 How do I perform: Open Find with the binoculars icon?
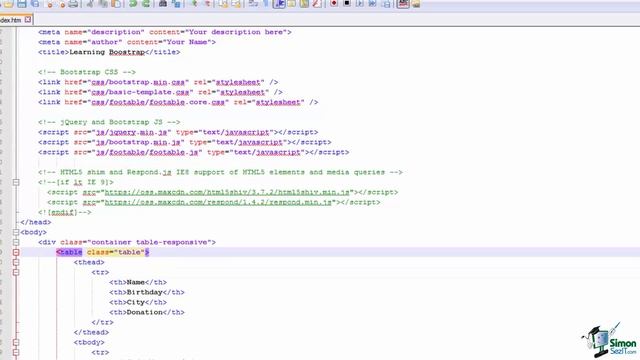tap(162, 4)
